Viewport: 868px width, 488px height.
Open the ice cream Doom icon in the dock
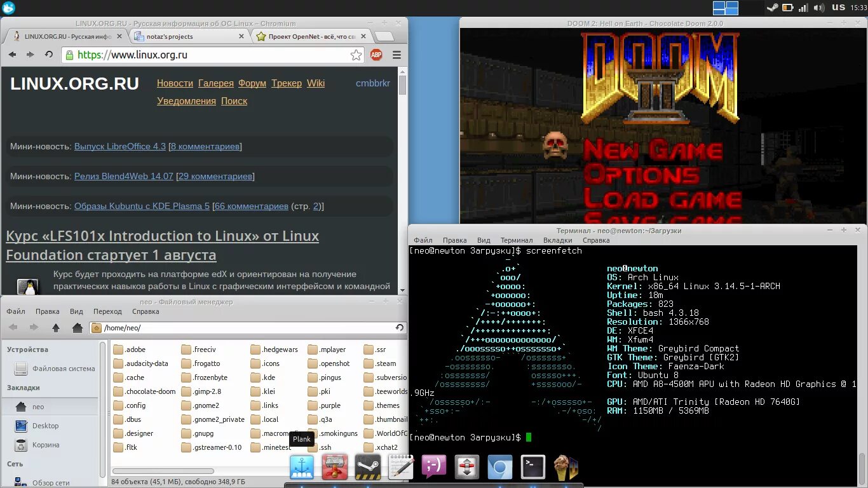point(566,468)
